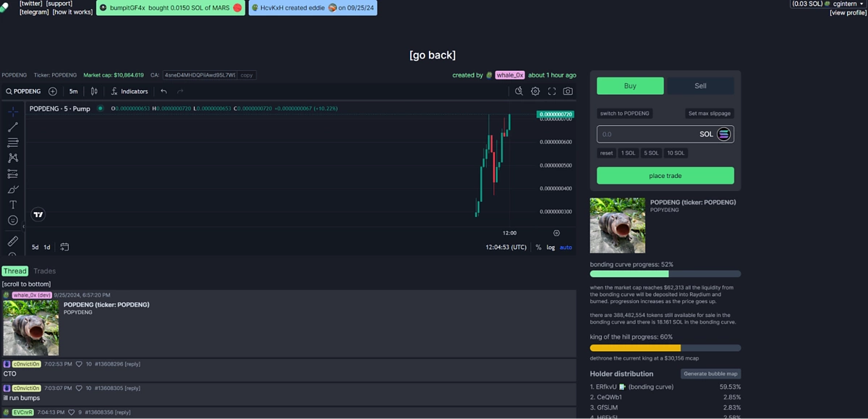Switch to the Trades tab
Image resolution: width=868 pixels, height=419 pixels.
45,271
